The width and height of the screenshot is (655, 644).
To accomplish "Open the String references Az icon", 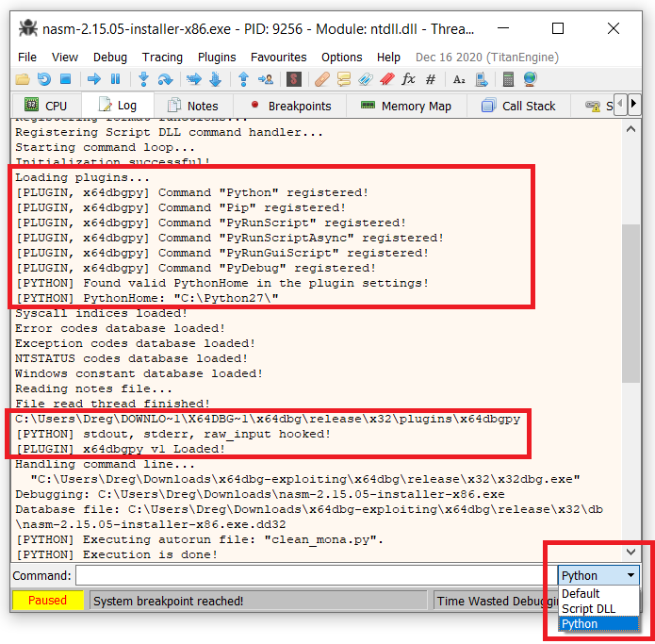I will pos(459,79).
